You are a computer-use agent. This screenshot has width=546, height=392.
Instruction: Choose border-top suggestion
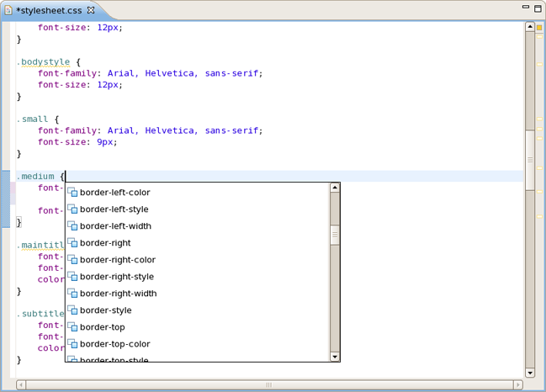(x=198, y=327)
